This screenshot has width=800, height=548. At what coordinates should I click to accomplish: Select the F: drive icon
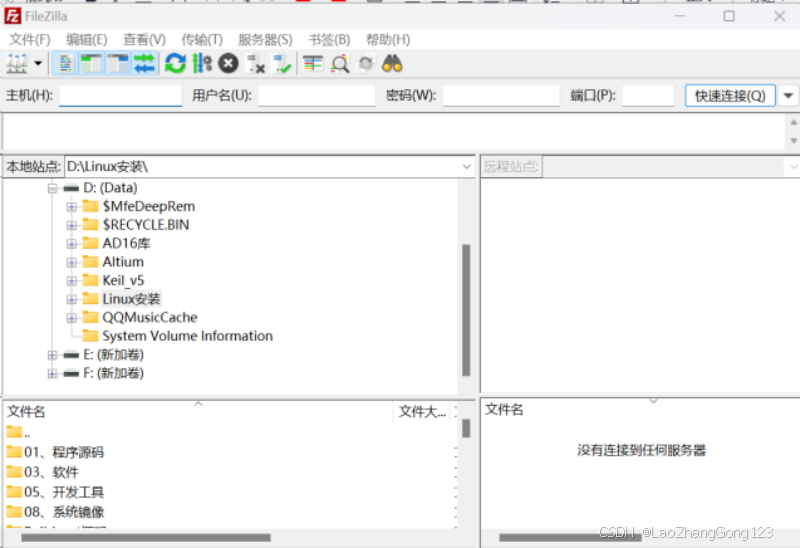71,373
